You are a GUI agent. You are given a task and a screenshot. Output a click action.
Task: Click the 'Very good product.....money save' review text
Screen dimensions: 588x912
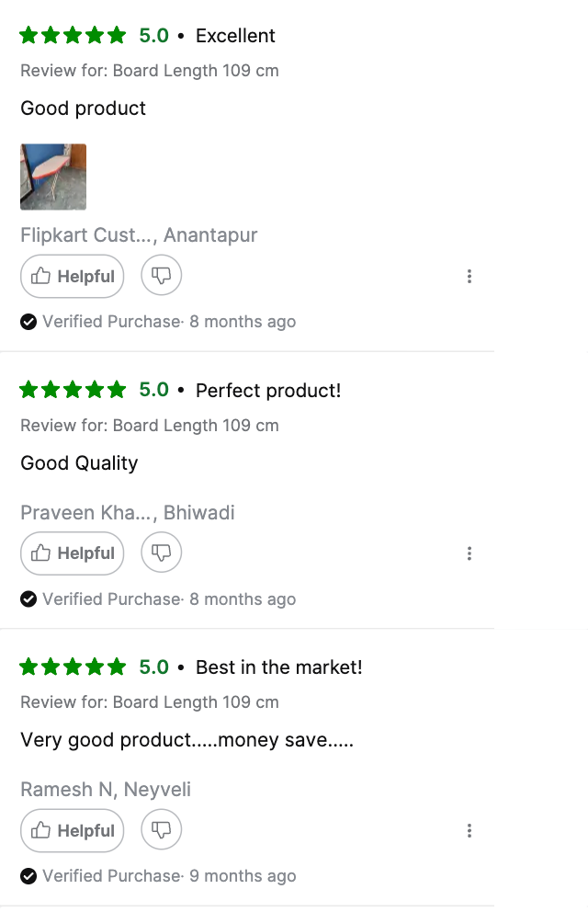click(x=187, y=740)
